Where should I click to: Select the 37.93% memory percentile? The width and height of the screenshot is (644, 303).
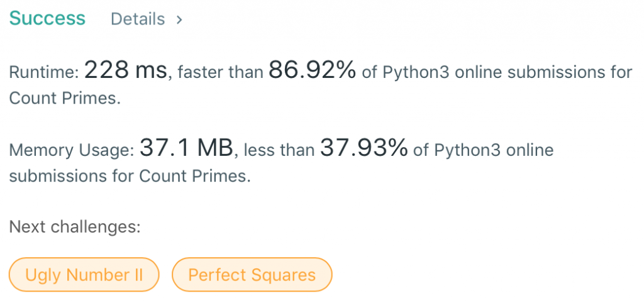coord(364,148)
